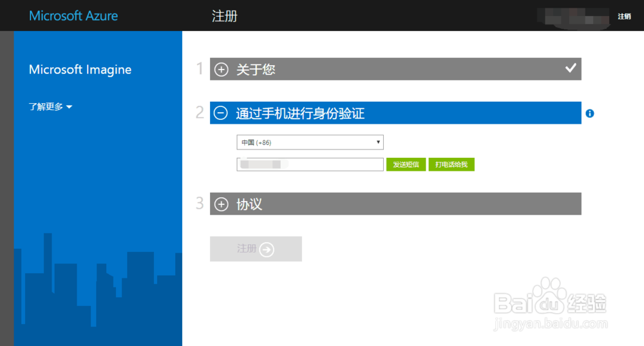Click the Microsoft Azure logo link
The width and height of the screenshot is (644, 346).
click(73, 16)
